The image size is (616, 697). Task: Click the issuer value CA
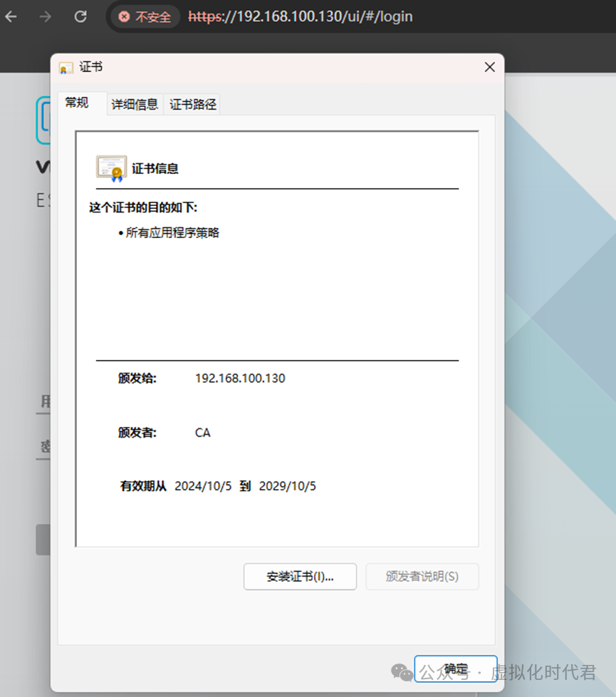click(x=202, y=433)
